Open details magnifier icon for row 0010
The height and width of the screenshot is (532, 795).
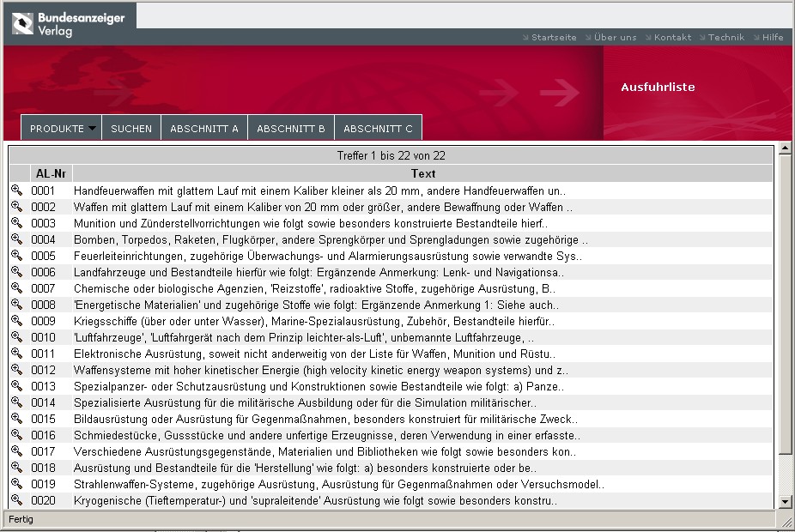[16, 337]
